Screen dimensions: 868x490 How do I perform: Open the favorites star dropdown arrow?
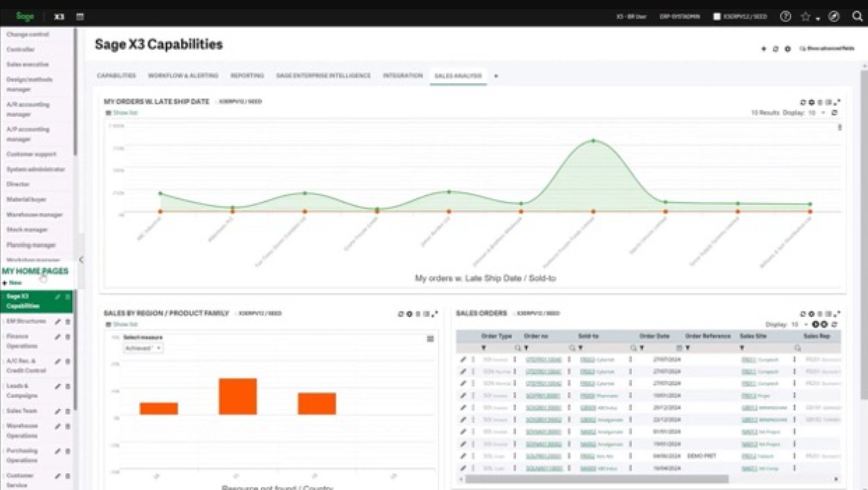point(818,19)
